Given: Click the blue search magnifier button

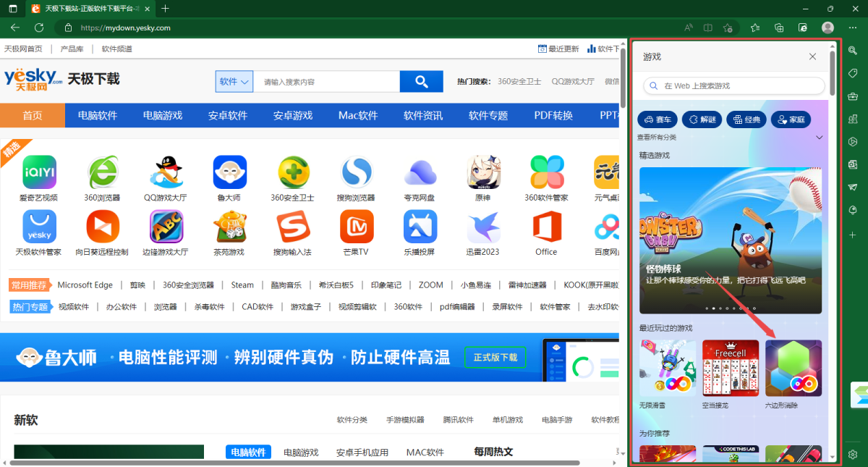Looking at the screenshot, I should (421, 81).
